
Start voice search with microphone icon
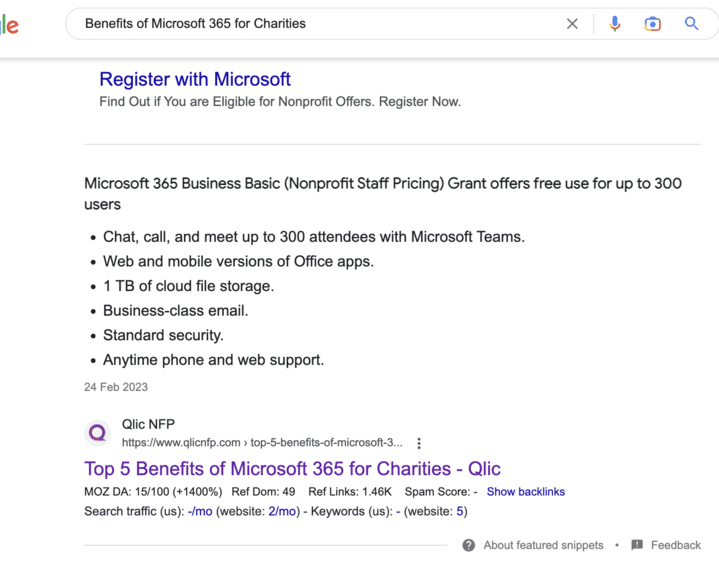point(614,24)
